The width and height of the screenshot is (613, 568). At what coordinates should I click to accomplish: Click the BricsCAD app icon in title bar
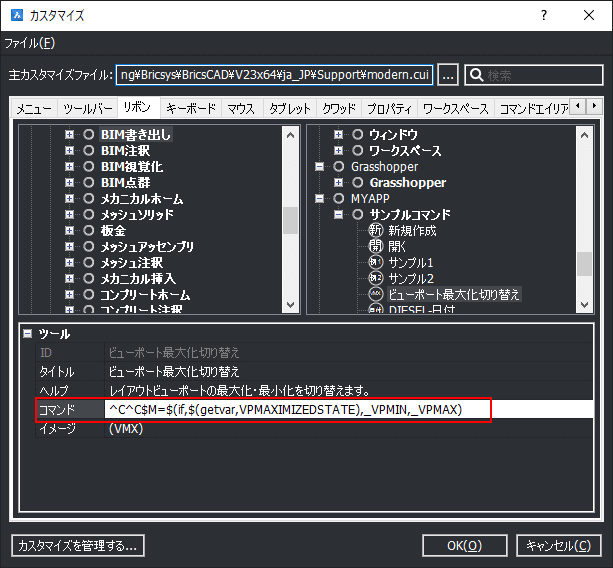17,15
